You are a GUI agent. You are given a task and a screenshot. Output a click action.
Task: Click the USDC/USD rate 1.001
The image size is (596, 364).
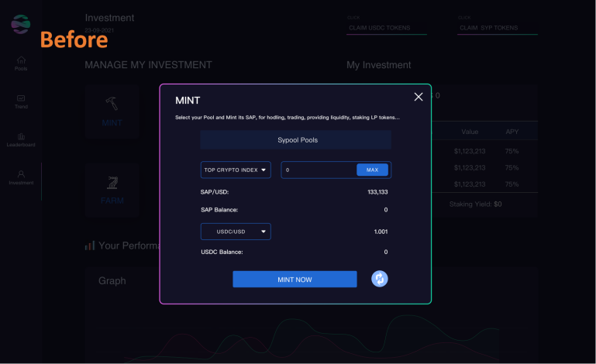(381, 232)
